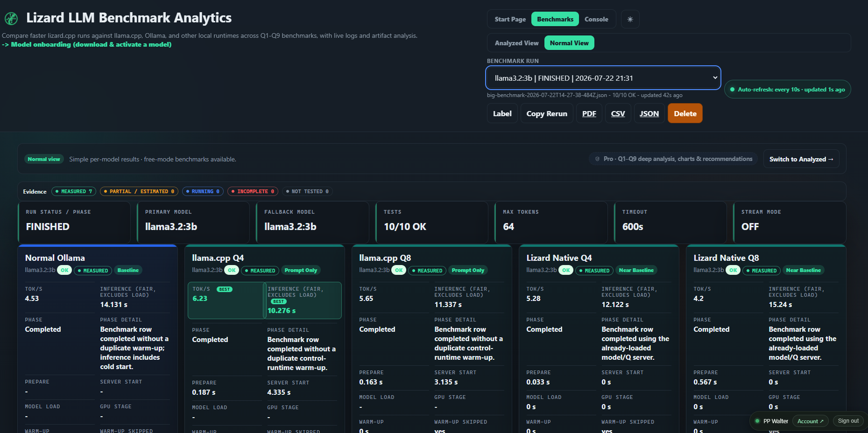Click the Normal Ollama card title
Image resolution: width=868 pixels, height=433 pixels.
point(55,258)
